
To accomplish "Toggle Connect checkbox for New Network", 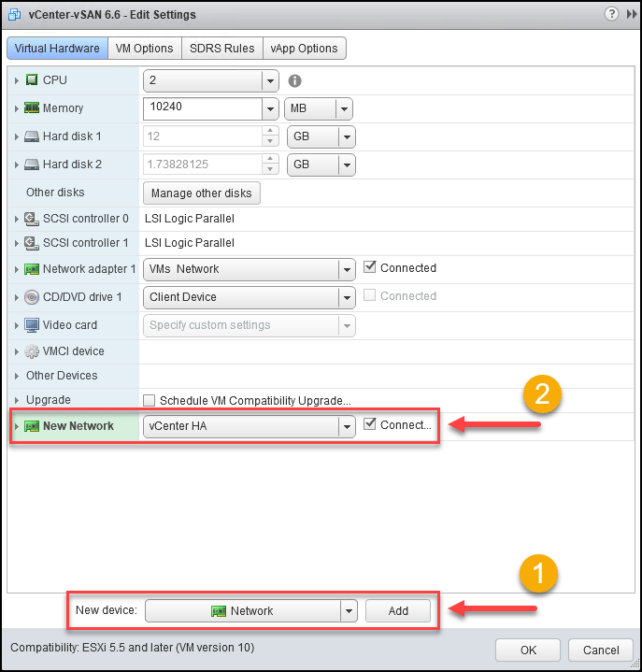I will point(369,424).
